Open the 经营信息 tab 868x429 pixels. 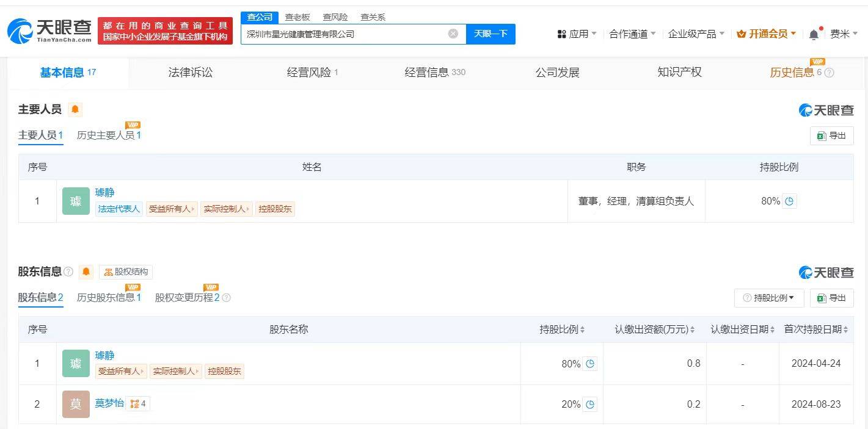(435, 73)
